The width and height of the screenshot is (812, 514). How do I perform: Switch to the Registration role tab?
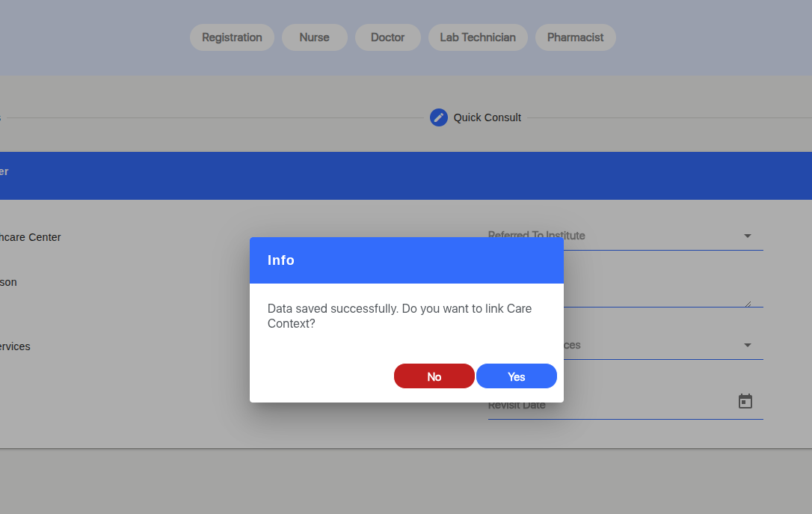pos(232,37)
